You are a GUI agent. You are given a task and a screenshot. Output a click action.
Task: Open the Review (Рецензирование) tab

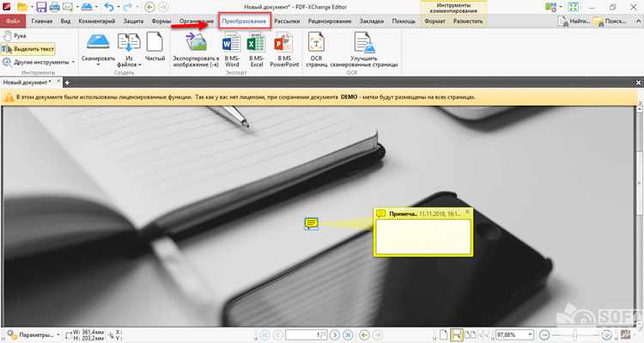click(x=330, y=21)
